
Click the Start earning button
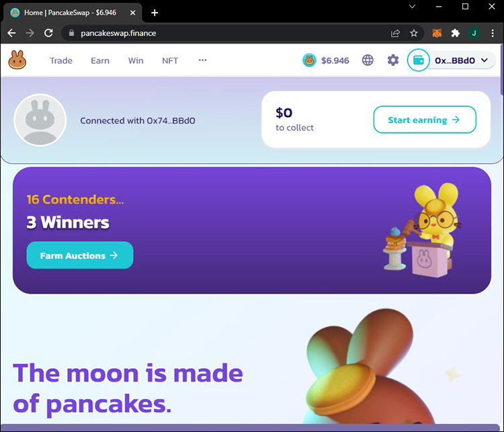click(x=425, y=120)
